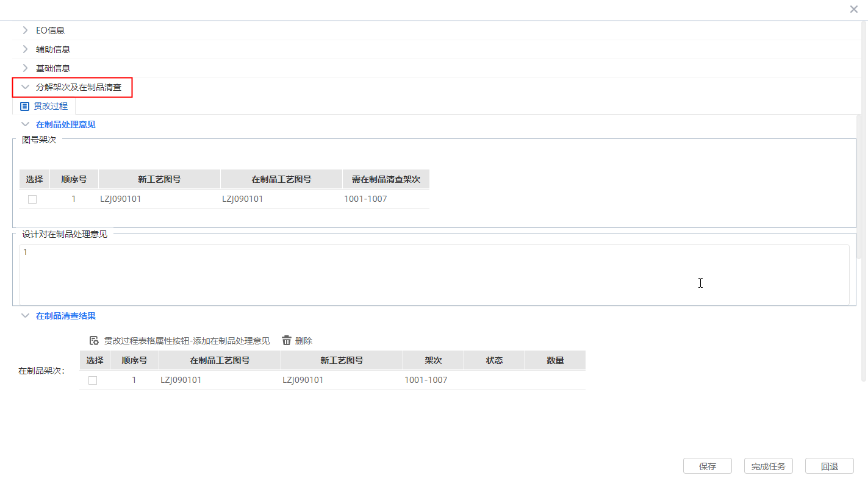Click the 完成任务 button
868x481 pixels.
[768, 466]
